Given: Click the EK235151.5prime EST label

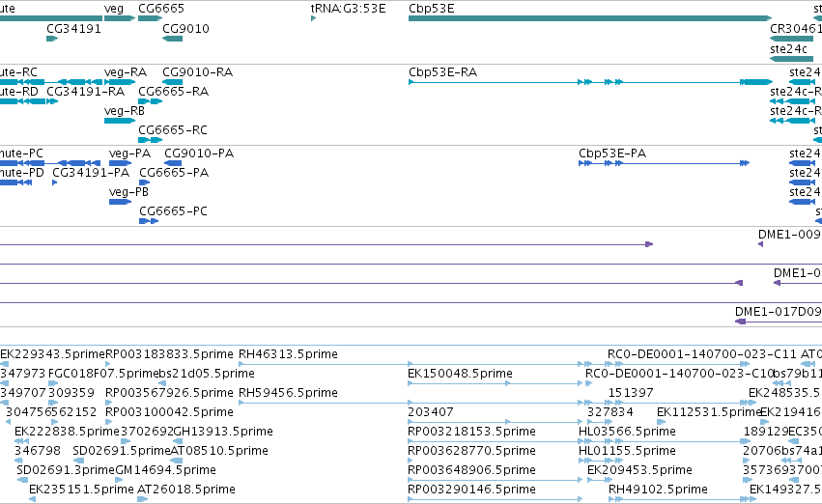Looking at the screenshot, I should (81, 490).
